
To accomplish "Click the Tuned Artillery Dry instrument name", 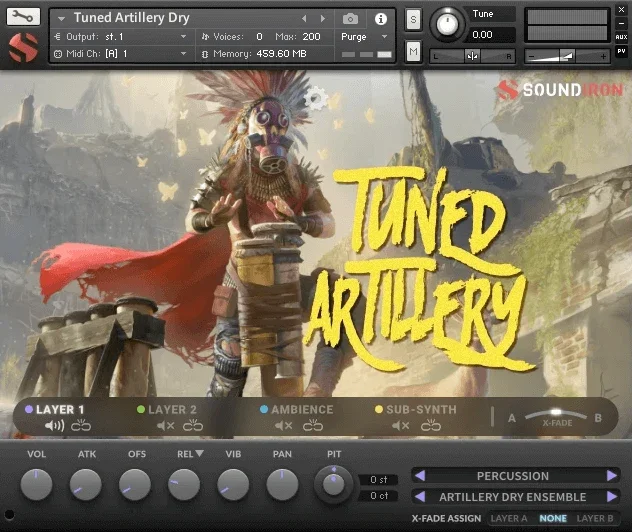I will [x=131, y=18].
